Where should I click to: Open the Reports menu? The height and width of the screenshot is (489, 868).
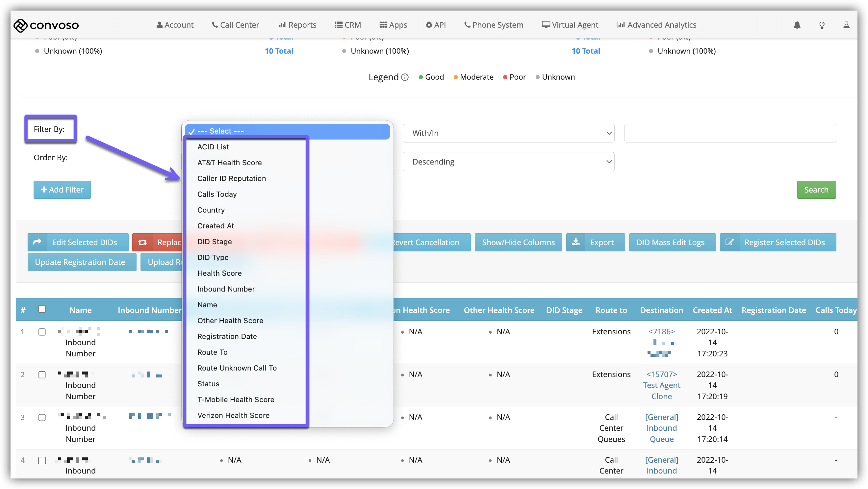click(297, 25)
